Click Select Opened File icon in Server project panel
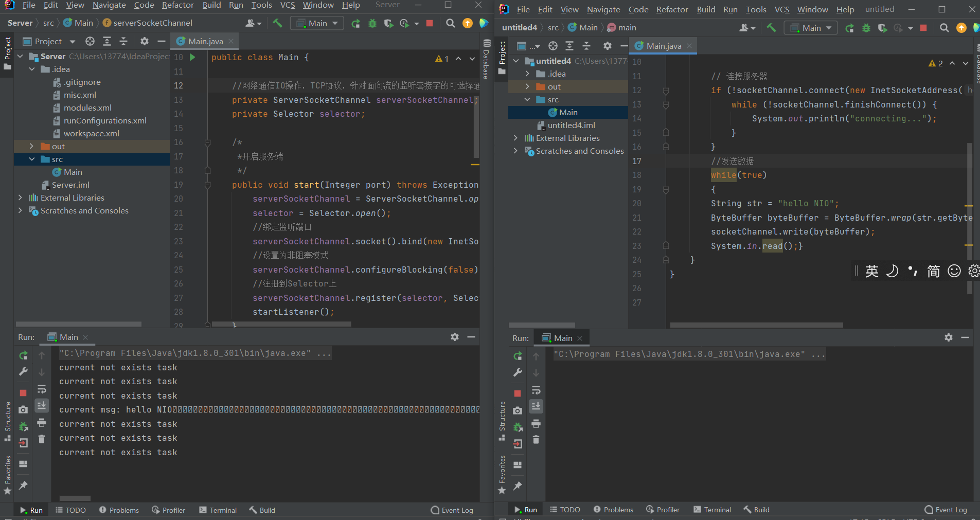Image resolution: width=980 pixels, height=520 pixels. point(90,41)
